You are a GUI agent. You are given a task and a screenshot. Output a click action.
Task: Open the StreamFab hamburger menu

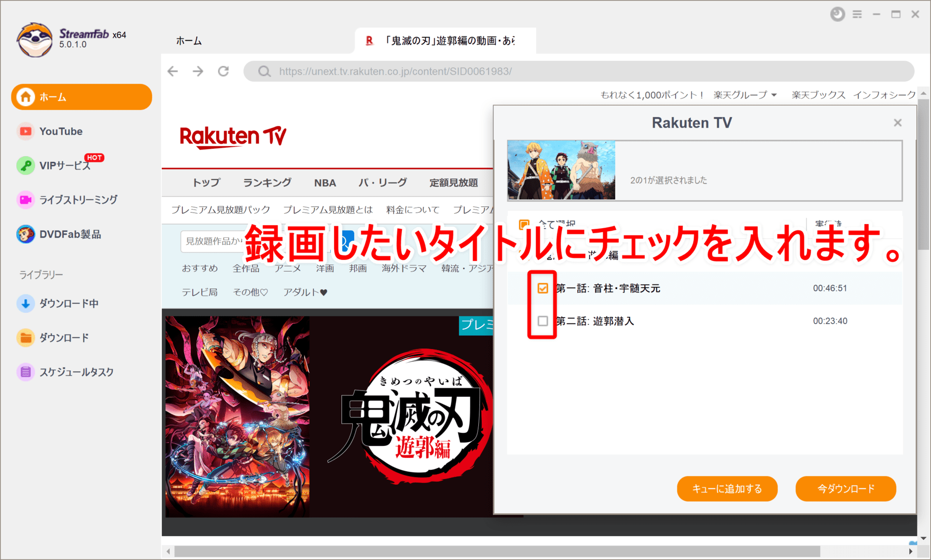tap(857, 14)
